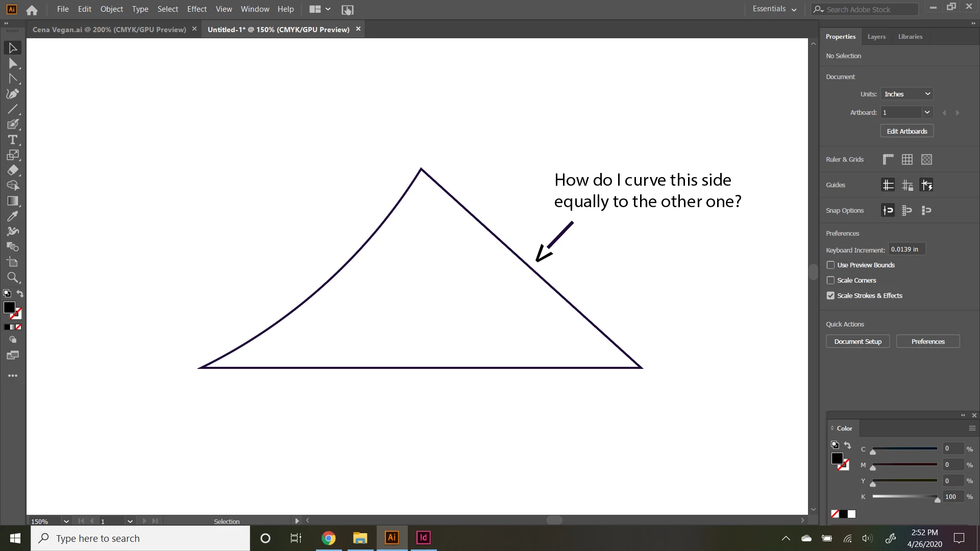Open the Effect menu
The image size is (980, 551).
[x=197, y=9]
